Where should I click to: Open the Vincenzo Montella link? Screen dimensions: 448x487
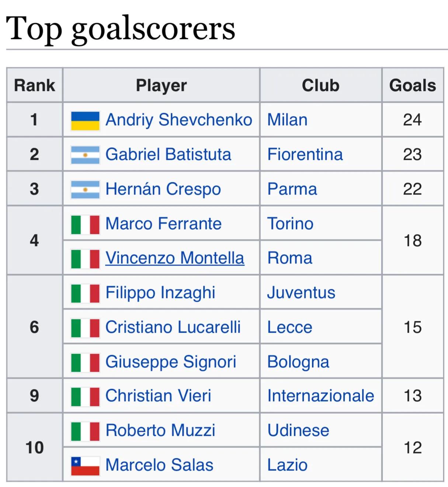[x=175, y=258]
